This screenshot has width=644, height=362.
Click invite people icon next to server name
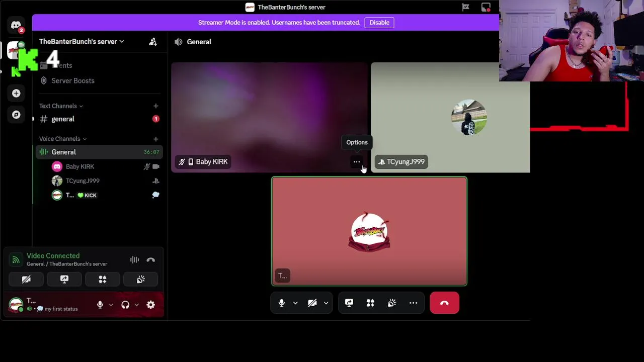point(153,42)
